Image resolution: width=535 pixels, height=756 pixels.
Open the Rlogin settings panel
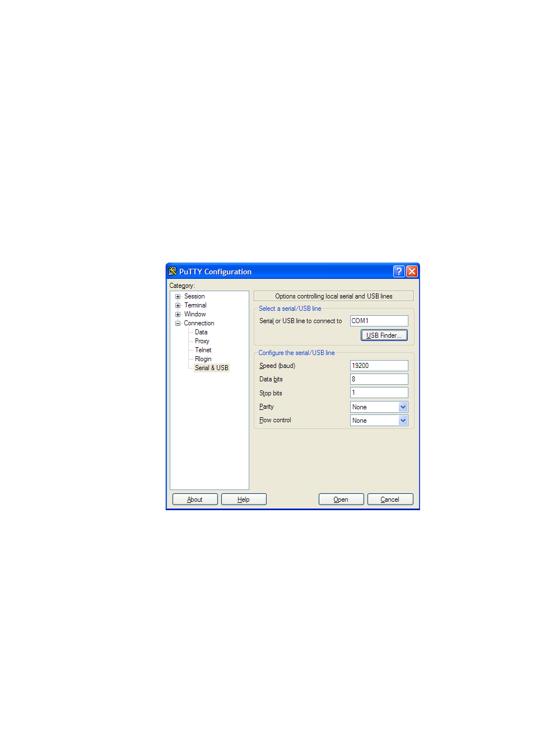tap(203, 360)
